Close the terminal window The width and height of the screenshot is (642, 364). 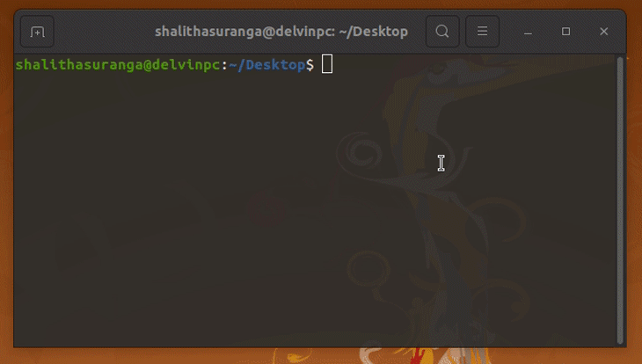point(604,32)
